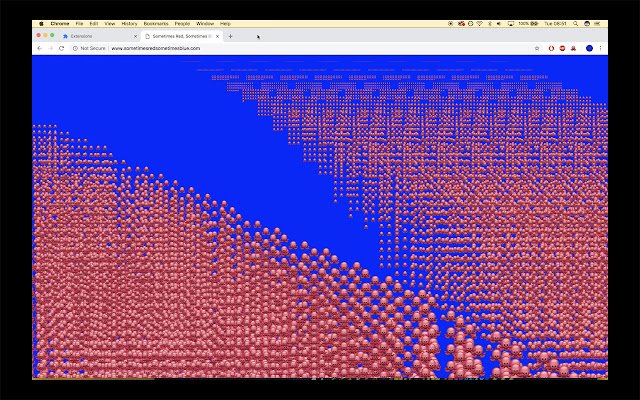
Task: Open the red stop-sign adblock extension
Action: [x=562, y=48]
